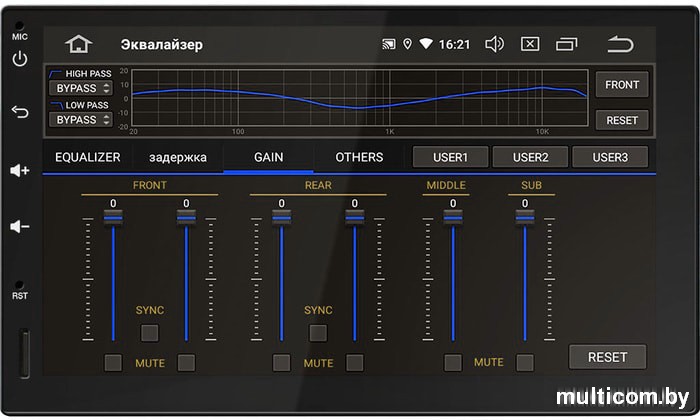Screen dimensions: 700x420
Task: Click the LOW PASS label text
Action: (87, 105)
